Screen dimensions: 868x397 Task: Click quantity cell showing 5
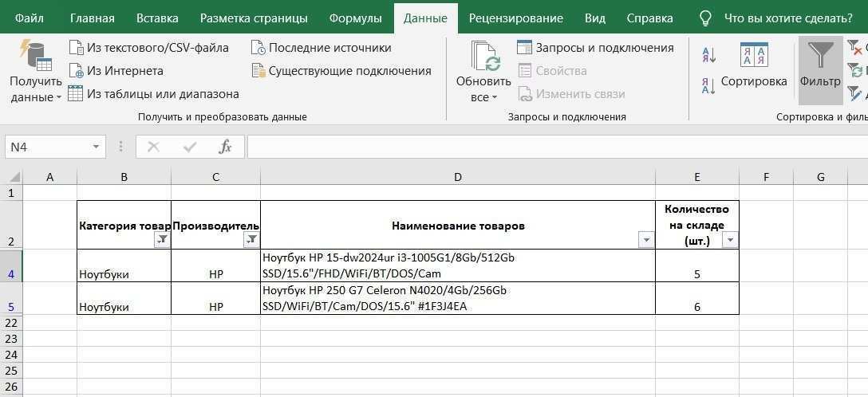(x=697, y=266)
